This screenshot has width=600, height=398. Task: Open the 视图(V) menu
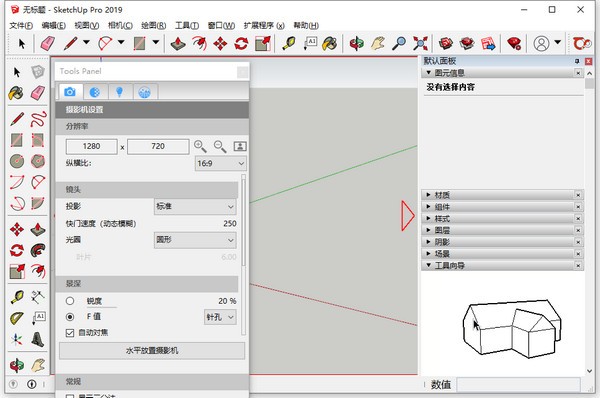coord(87,26)
